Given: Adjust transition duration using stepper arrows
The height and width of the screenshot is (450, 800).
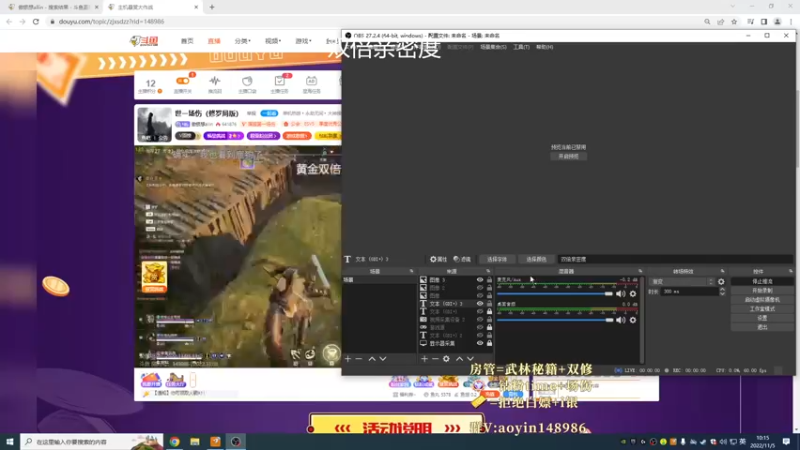Looking at the screenshot, I should pyautogui.click(x=722, y=292).
